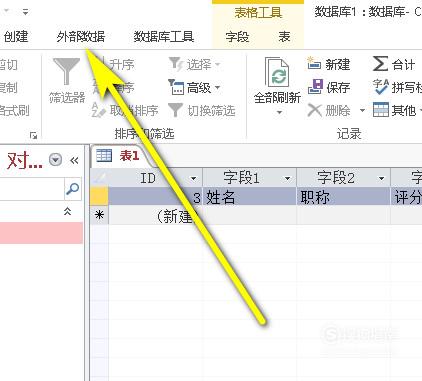
Task: Toggle filter with 切换筛选
Action: 202,110
